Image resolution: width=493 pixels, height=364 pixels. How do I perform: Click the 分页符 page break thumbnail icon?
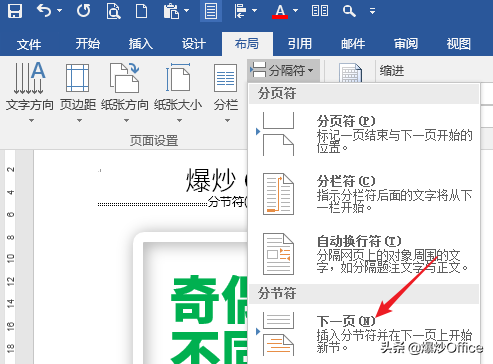tap(278, 134)
